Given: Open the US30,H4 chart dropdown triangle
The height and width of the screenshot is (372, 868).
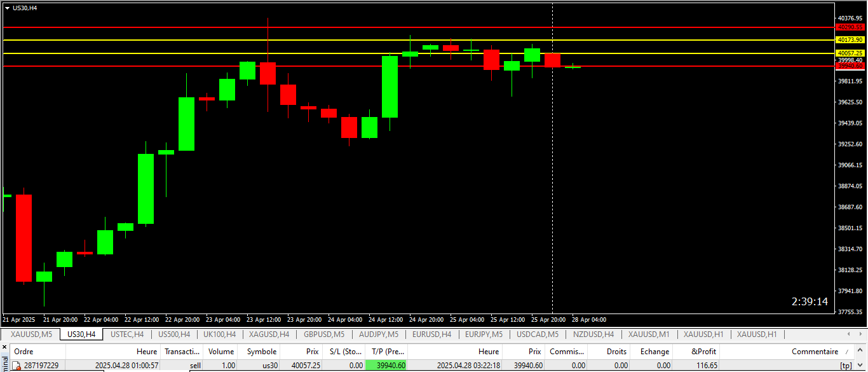Looking at the screenshot, I should [x=7, y=8].
